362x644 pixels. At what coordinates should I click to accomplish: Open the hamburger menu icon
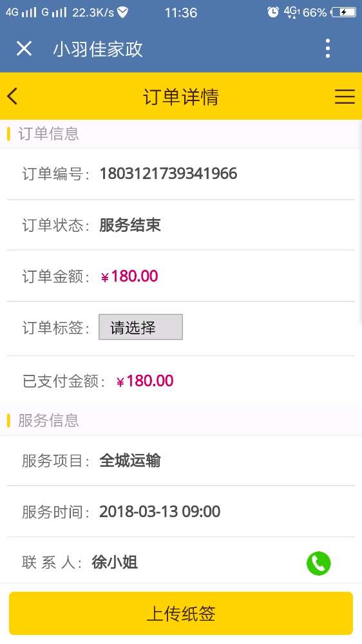(345, 97)
